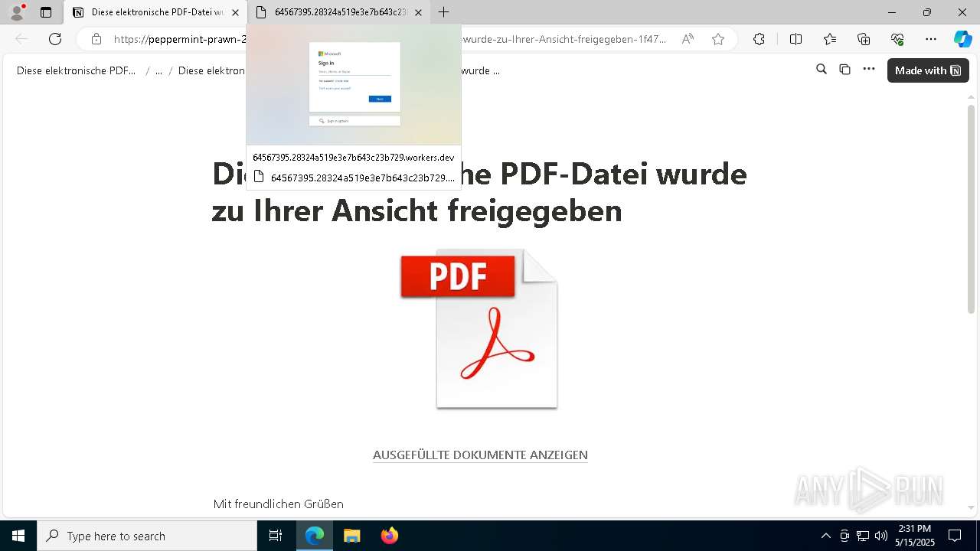Expand the breadcrumb ellipsis
This screenshot has width=980, height=551.
[158, 70]
